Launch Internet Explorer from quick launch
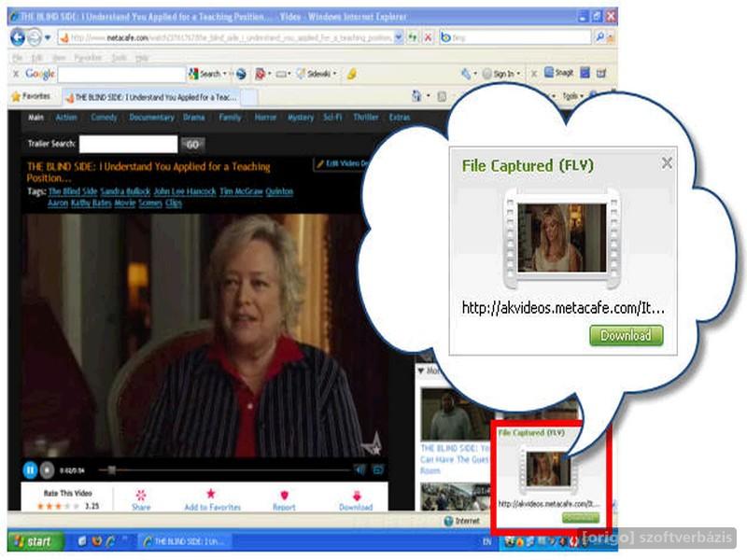Screen dimensions: 747x560 coord(111,541)
